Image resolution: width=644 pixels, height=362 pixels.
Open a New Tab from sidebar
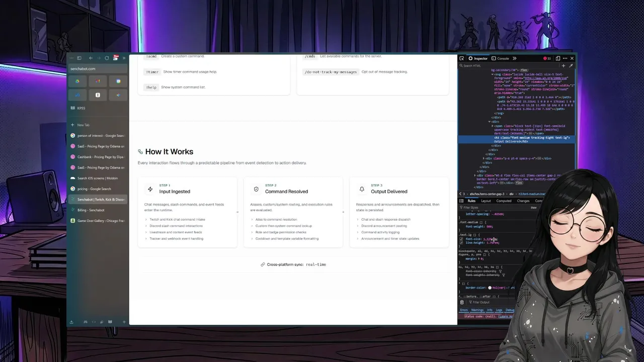point(98,125)
